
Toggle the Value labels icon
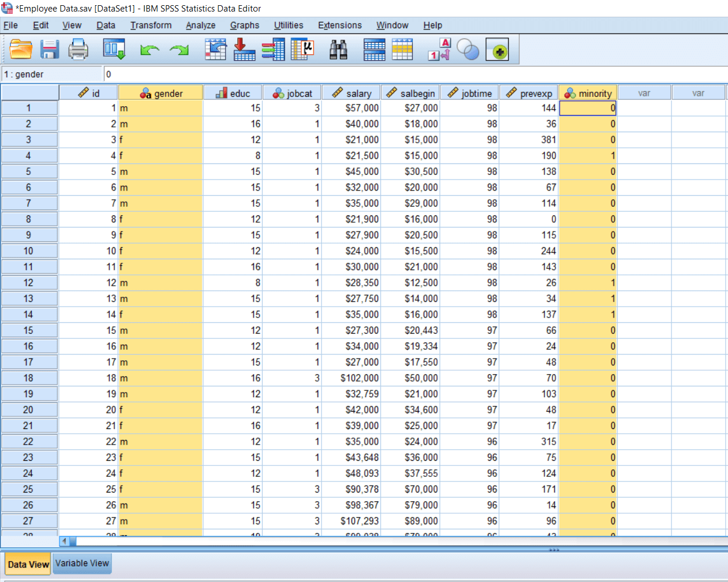(439, 50)
